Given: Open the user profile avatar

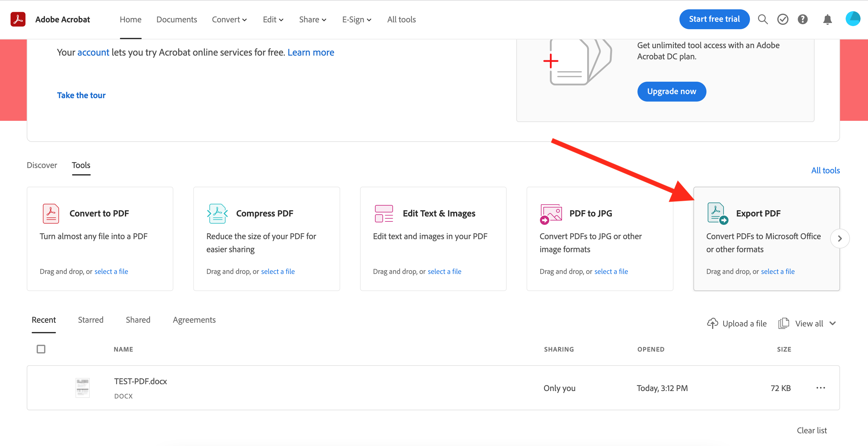Looking at the screenshot, I should [x=853, y=19].
